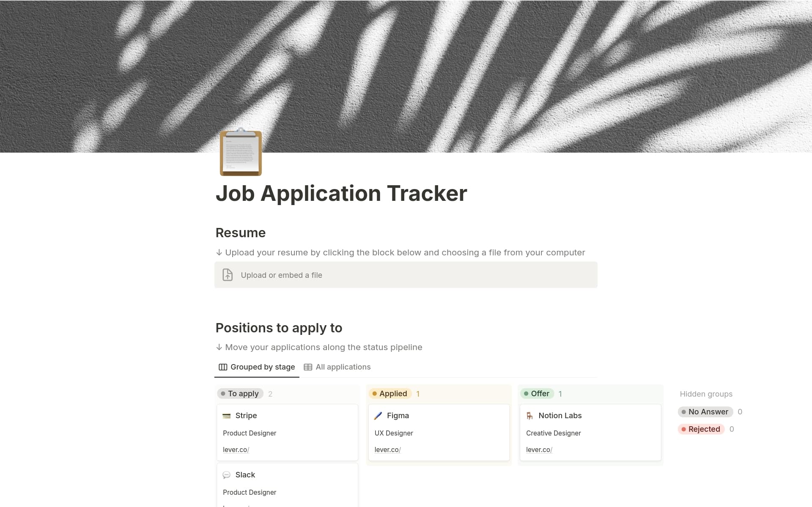Click the file upload icon in the embed block
812x507 pixels.
(x=228, y=275)
